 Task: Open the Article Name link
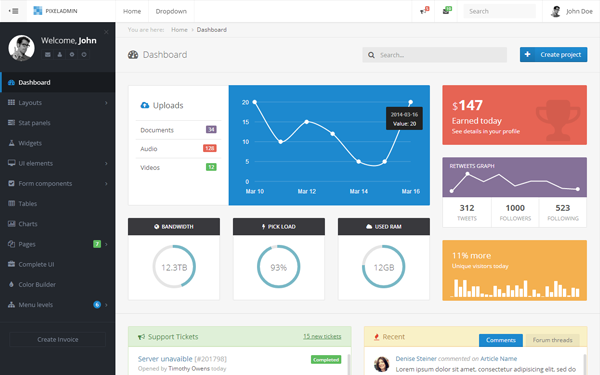(x=499, y=359)
